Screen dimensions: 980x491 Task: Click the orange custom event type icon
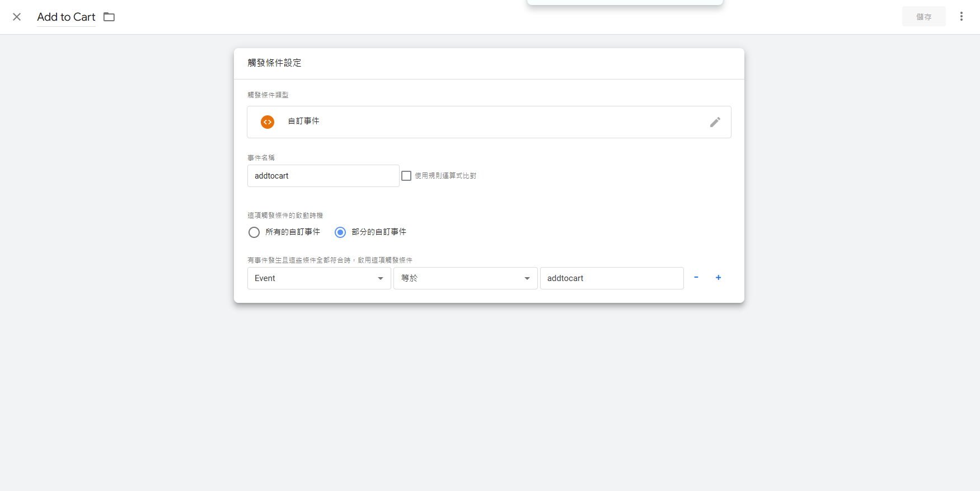[x=268, y=122]
